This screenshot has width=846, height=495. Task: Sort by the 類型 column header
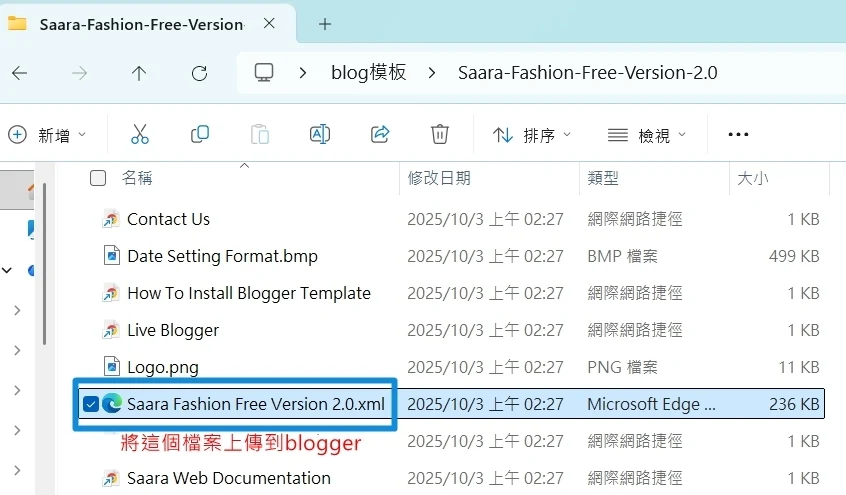pyautogui.click(x=603, y=178)
